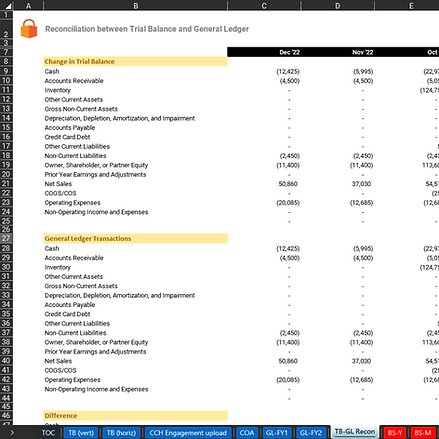Open the red BS-M sheet tab

pos(423,433)
